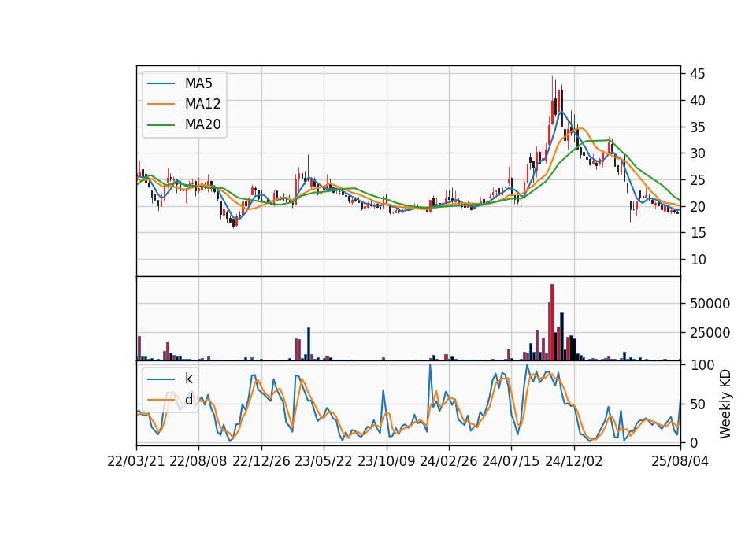Click the 15 price axis label
This screenshot has width=756, height=543.
coord(698,233)
